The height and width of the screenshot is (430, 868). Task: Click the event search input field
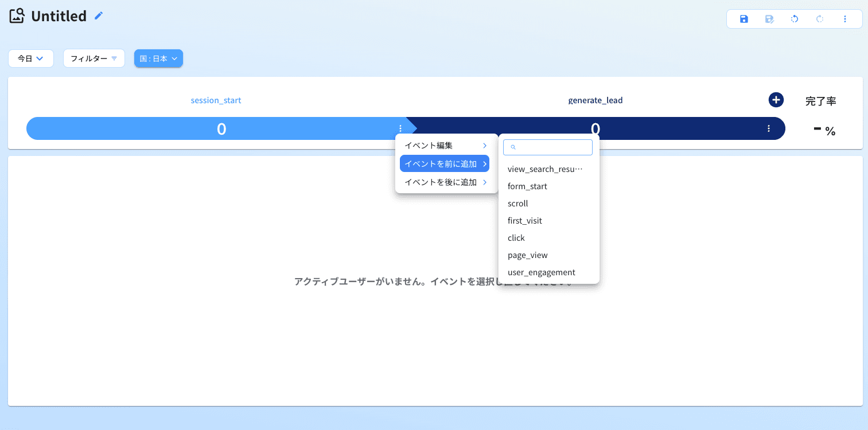pyautogui.click(x=547, y=147)
